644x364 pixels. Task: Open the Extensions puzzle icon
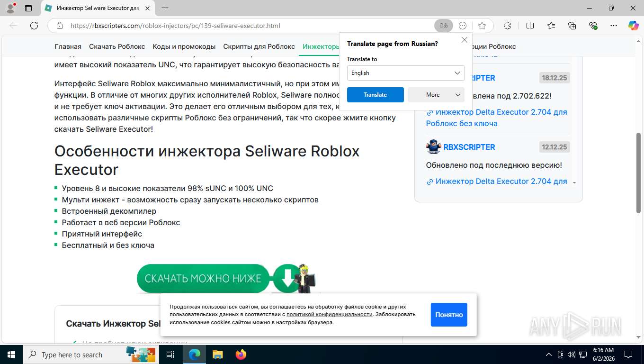(507, 26)
